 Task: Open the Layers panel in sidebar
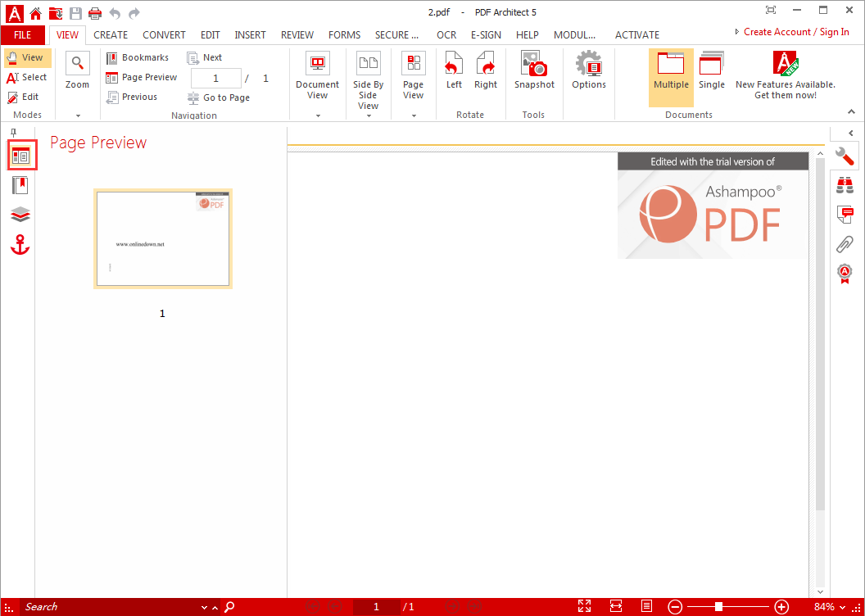point(20,215)
